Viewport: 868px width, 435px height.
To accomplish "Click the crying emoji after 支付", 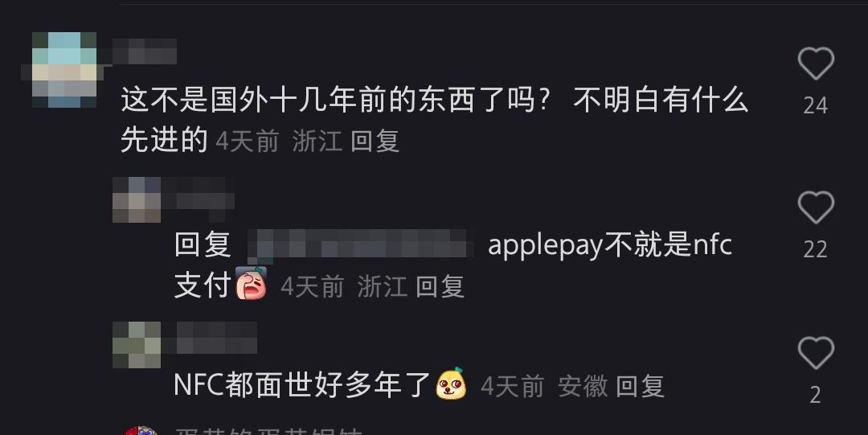I will point(252,283).
